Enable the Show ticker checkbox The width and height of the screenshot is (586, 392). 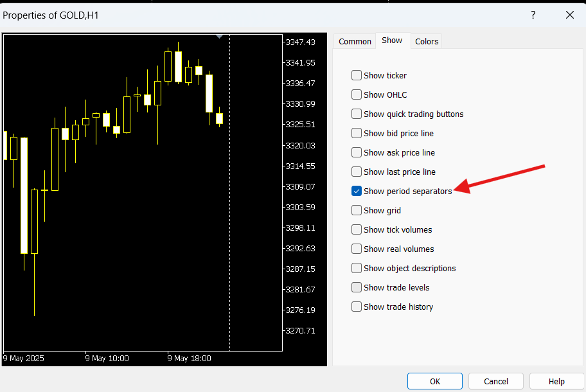pyautogui.click(x=357, y=75)
